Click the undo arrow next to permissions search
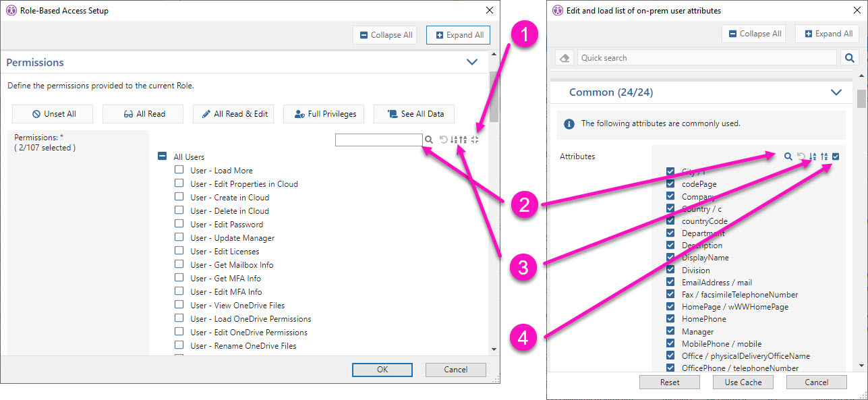Viewport: 868px width, 400px height. [x=443, y=140]
